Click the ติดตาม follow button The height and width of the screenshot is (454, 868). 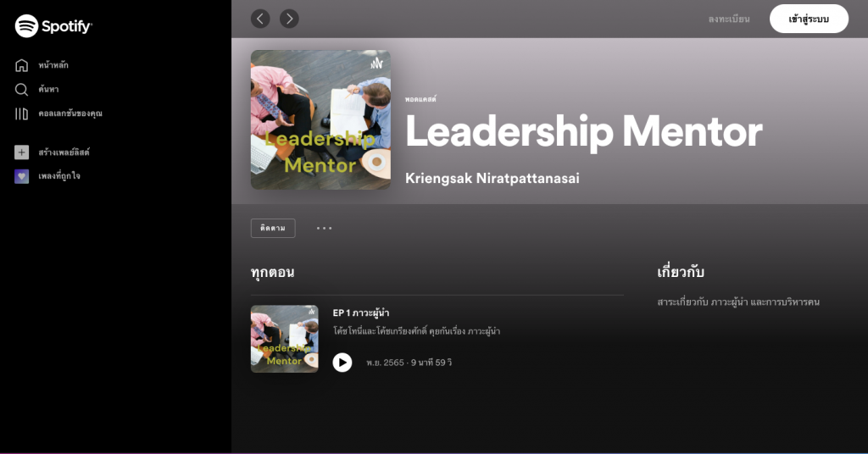(273, 228)
